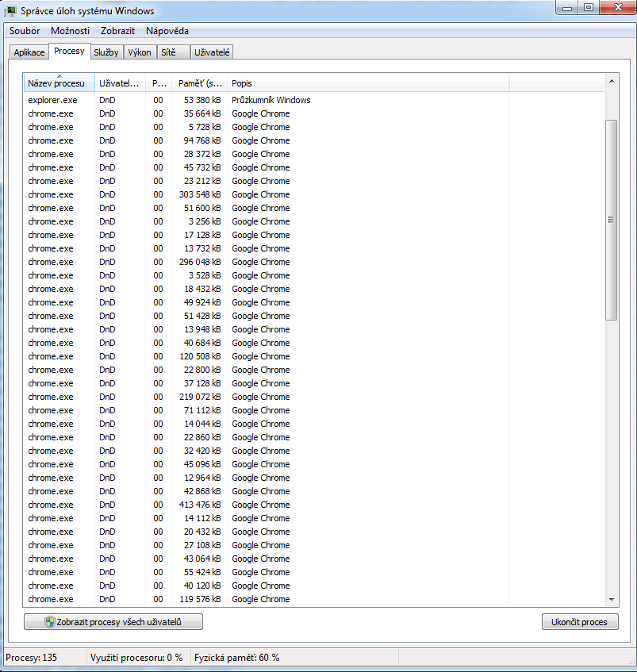The image size is (637, 672).
Task: Select chrome.exe row using 17 128 kB
Action: tap(267, 235)
